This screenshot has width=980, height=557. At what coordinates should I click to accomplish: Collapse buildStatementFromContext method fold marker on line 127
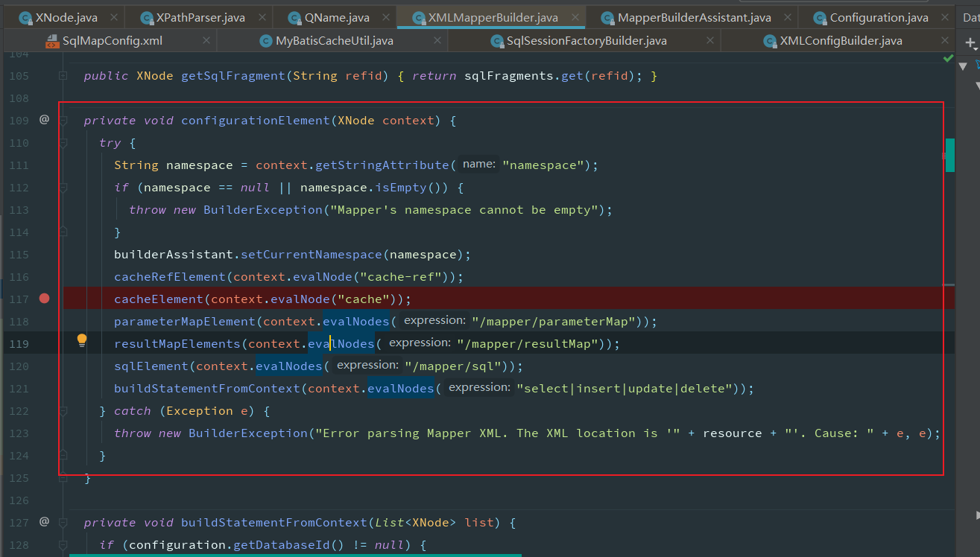[x=63, y=523]
